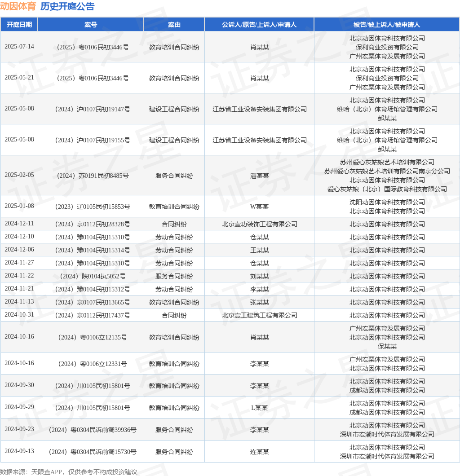Click the date 2024-12-10
Viewport: 460px width, 476px height.
tap(19, 237)
